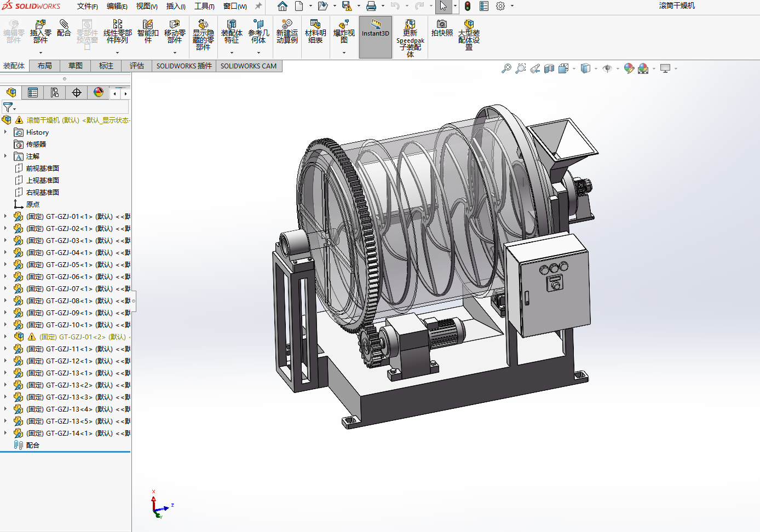This screenshot has width=760, height=532.
Task: Select the Mate (配合) tool
Action: tap(64, 28)
